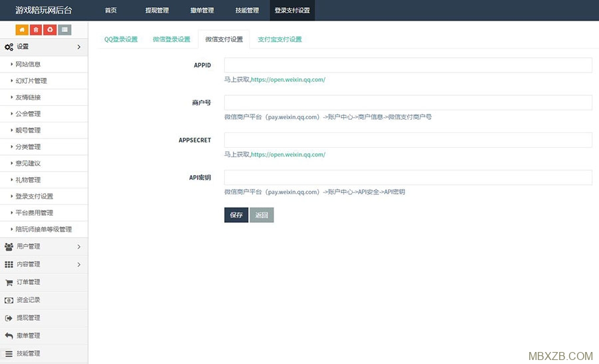This screenshot has width=599, height=364.
Task: Click the exit-arrow icon beside 提现管理 in the sidebar
Action: [x=9, y=318]
